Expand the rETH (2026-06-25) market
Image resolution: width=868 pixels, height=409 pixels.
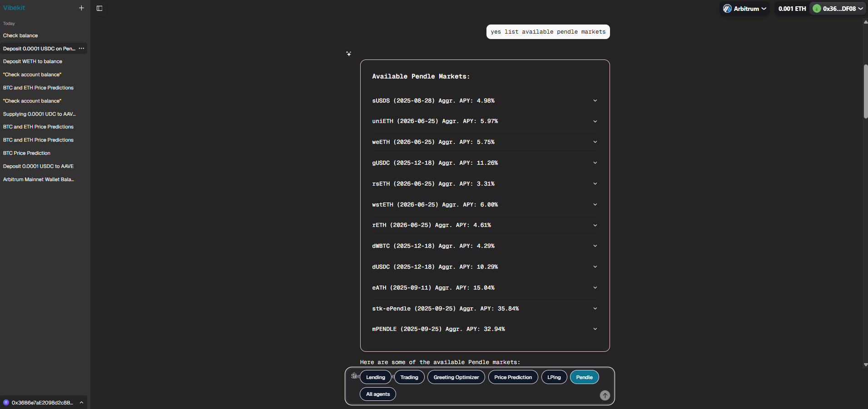[x=485, y=225]
